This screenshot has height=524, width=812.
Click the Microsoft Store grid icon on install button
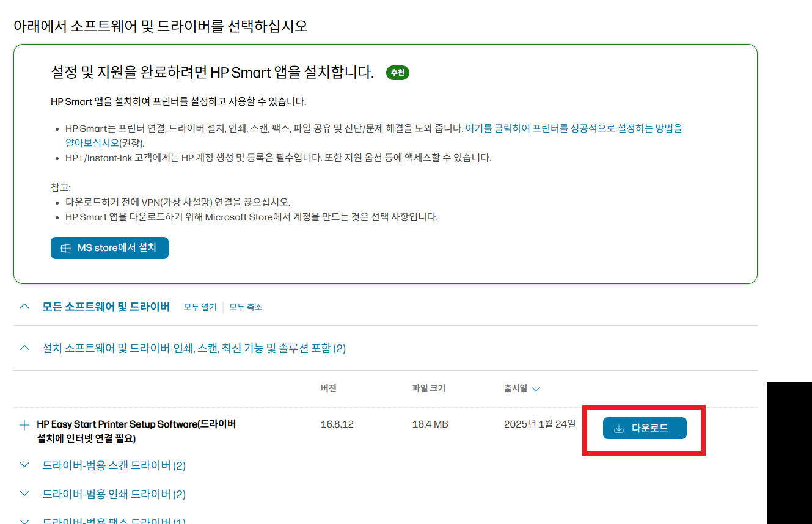[65, 248]
